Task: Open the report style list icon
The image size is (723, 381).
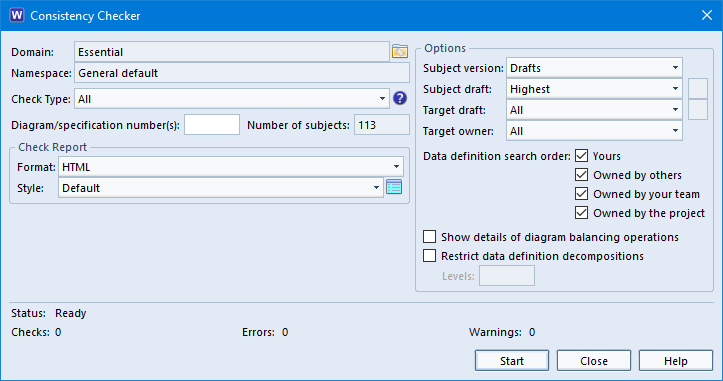Action: coord(394,187)
